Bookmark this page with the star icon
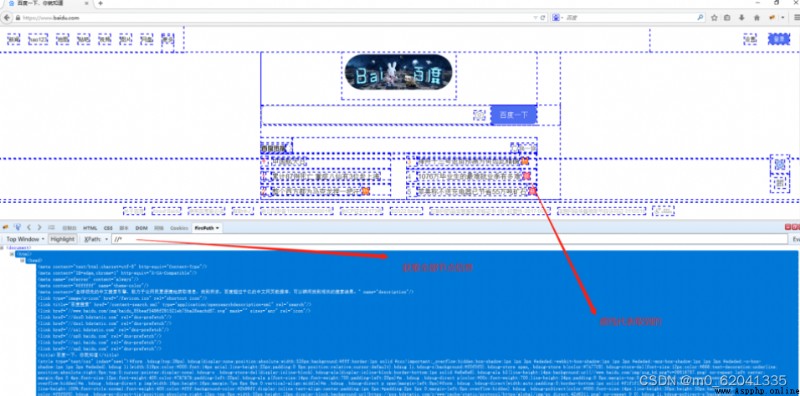800x396 pixels. click(x=714, y=17)
